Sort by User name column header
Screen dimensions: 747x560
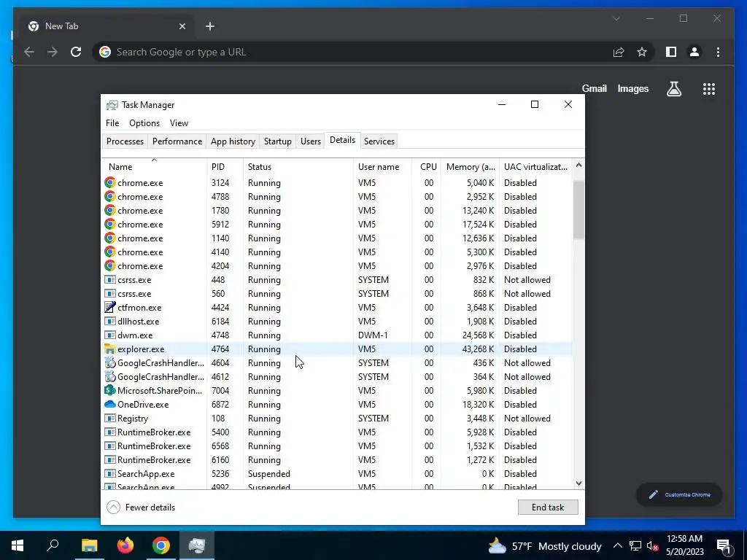(382, 167)
